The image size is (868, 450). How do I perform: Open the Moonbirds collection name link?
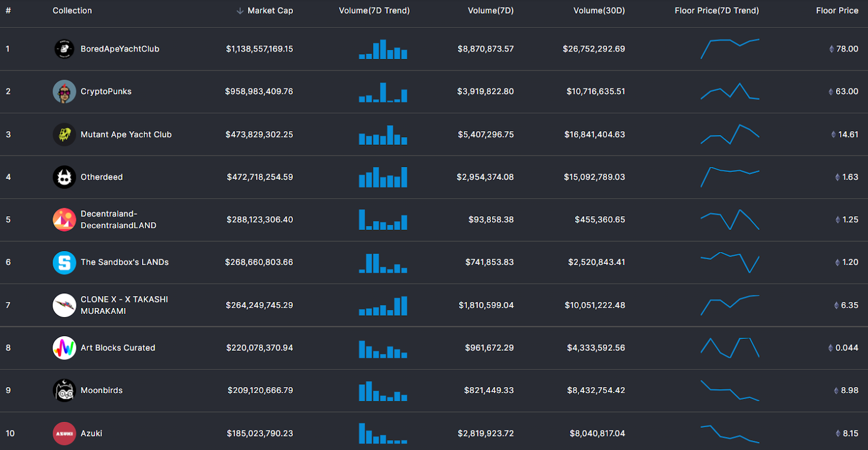[x=101, y=390]
